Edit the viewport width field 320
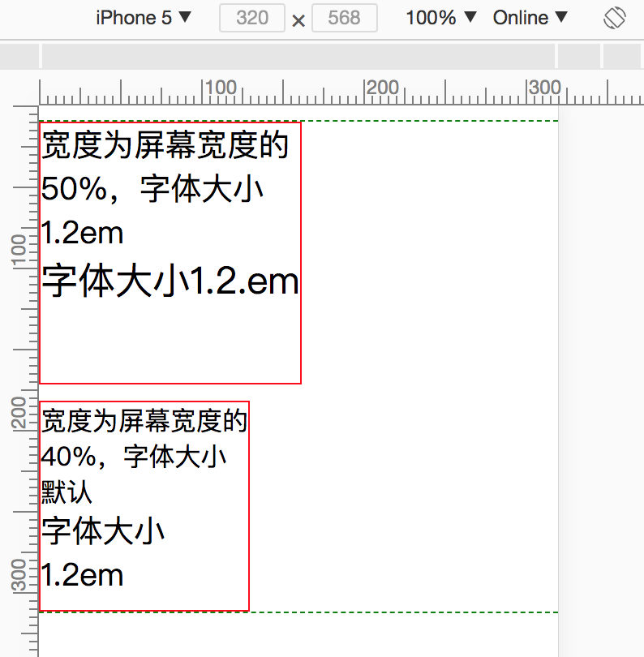Viewport: 644px width, 657px height. (252, 18)
